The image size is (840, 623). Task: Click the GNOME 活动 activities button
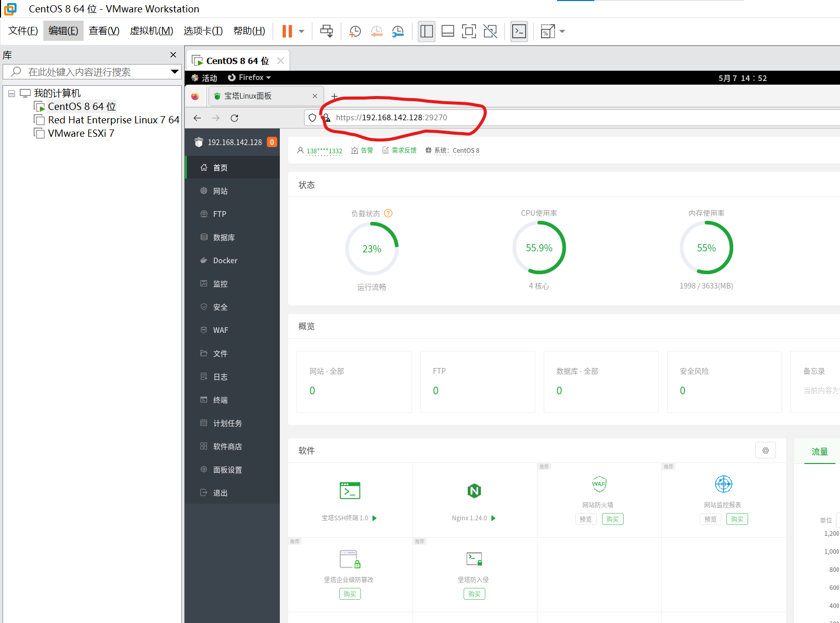204,78
